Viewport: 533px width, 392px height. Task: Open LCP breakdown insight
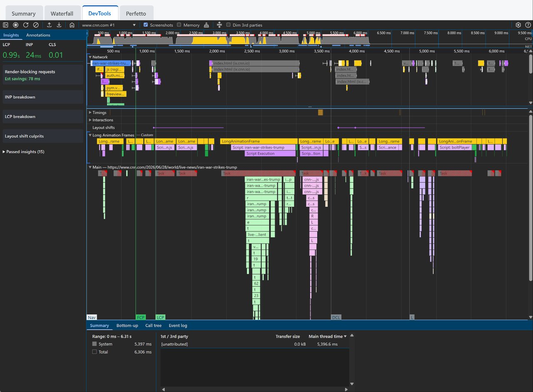(x=43, y=117)
